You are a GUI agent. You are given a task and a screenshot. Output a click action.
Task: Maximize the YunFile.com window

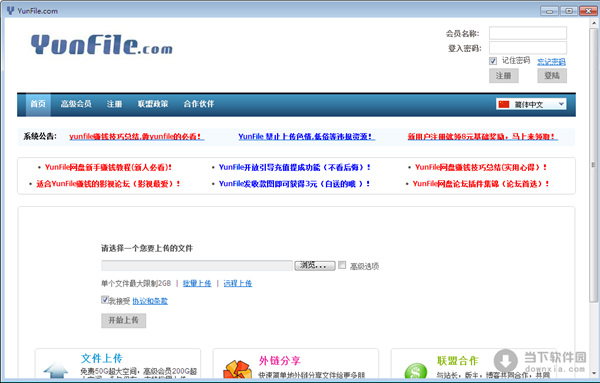point(569,11)
